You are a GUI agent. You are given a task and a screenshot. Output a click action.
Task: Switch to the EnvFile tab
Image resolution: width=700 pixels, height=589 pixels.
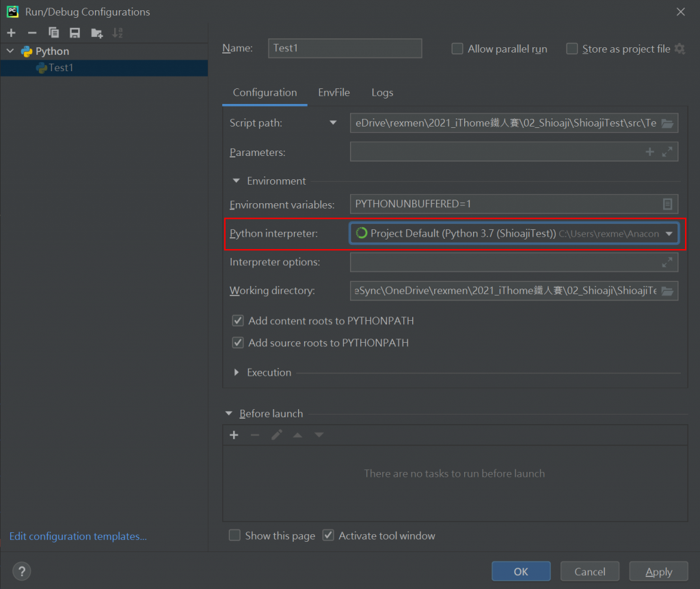(x=334, y=92)
